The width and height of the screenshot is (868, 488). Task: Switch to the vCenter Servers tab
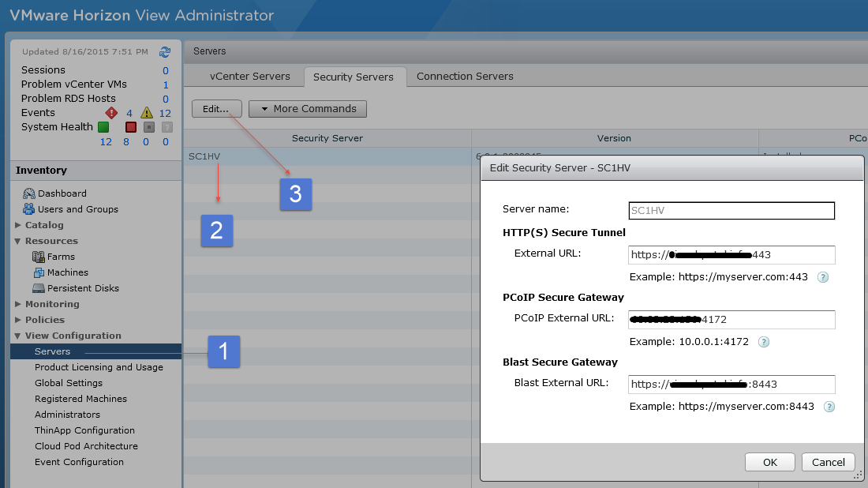pos(249,77)
